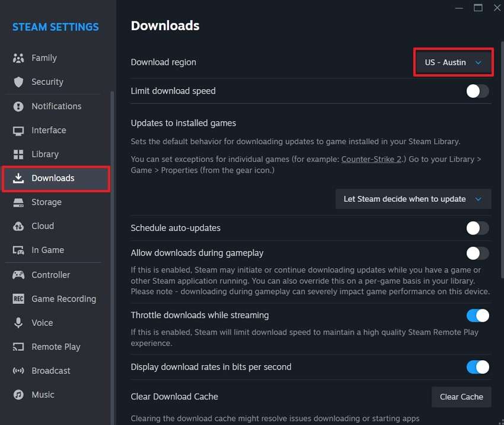This screenshot has height=425, width=504.
Task: Click the Storage drive icon
Action: click(18, 202)
